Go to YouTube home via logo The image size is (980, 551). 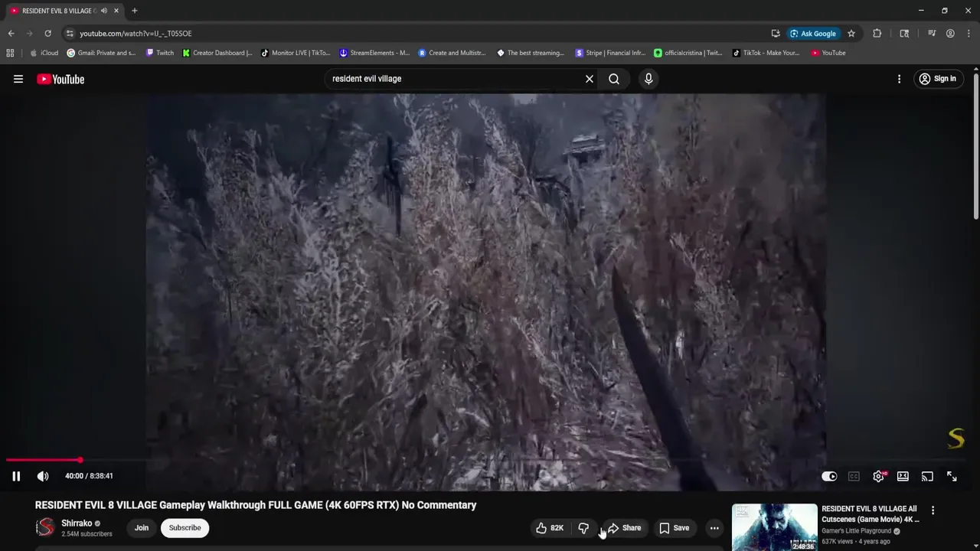(60, 79)
